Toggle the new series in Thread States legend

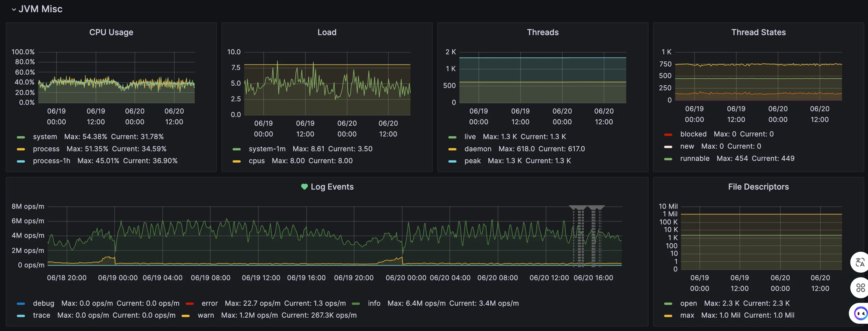point(687,146)
